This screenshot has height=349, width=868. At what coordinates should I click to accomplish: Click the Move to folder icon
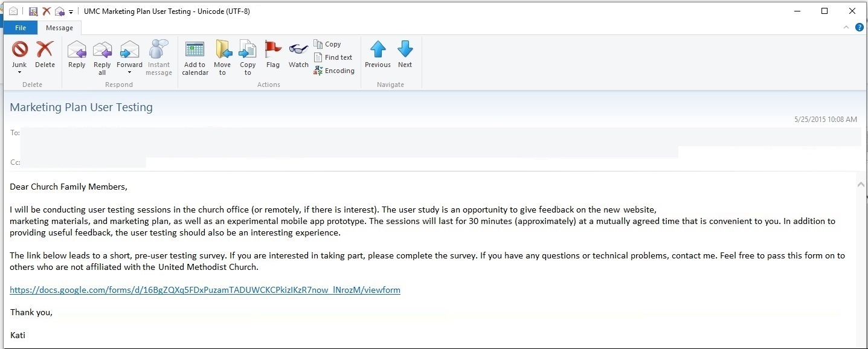(x=222, y=50)
